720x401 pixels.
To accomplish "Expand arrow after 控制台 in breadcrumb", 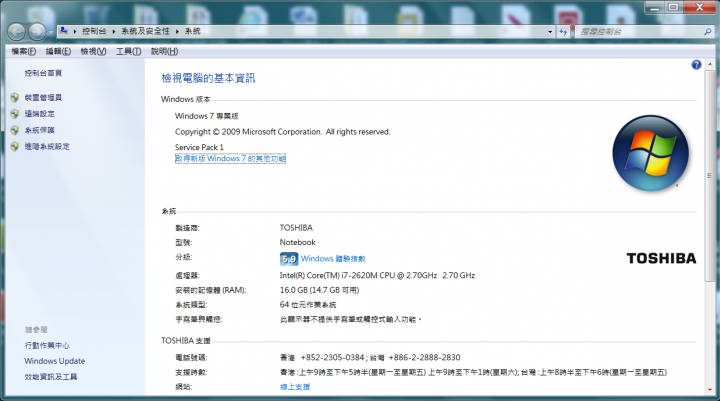I will click(x=114, y=31).
